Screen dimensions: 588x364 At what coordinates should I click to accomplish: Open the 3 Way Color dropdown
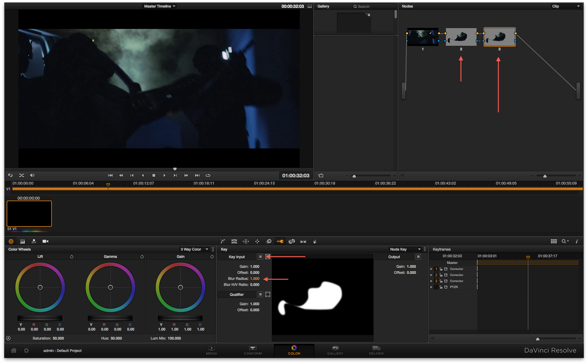[194, 249]
